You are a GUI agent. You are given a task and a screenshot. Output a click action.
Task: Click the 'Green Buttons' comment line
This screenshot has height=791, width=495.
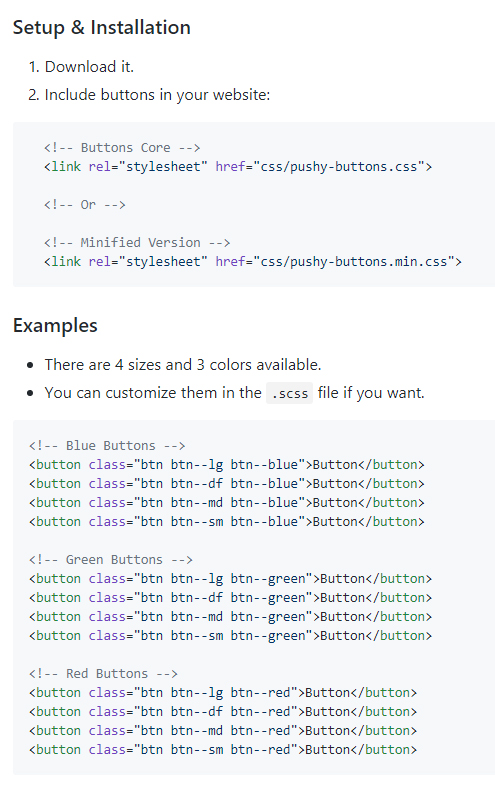(111, 560)
